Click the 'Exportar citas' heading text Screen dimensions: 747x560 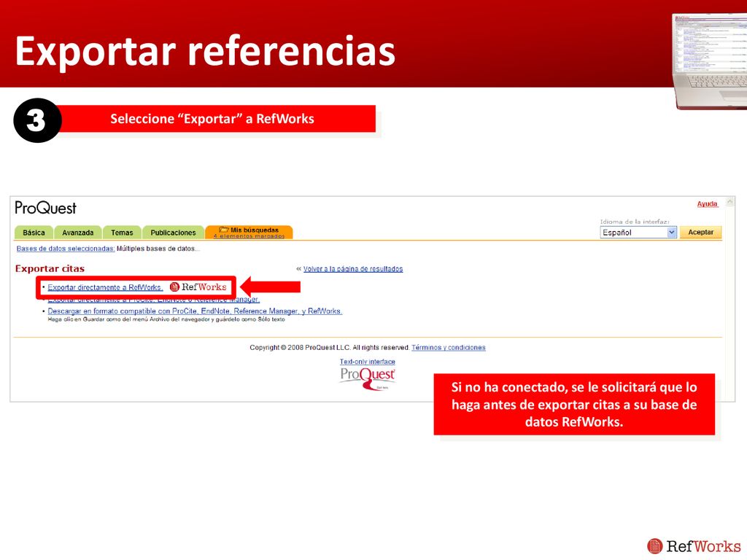50,268
